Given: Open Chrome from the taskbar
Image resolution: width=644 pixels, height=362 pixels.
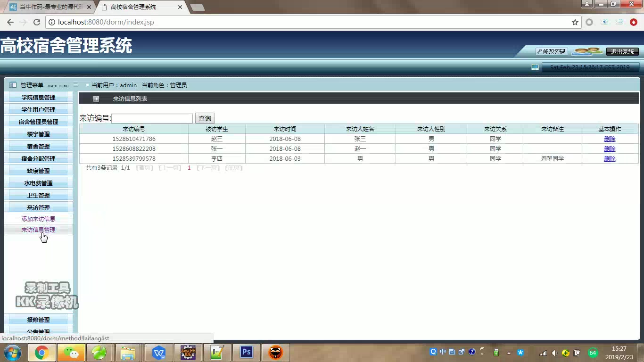Looking at the screenshot, I should click(41, 353).
